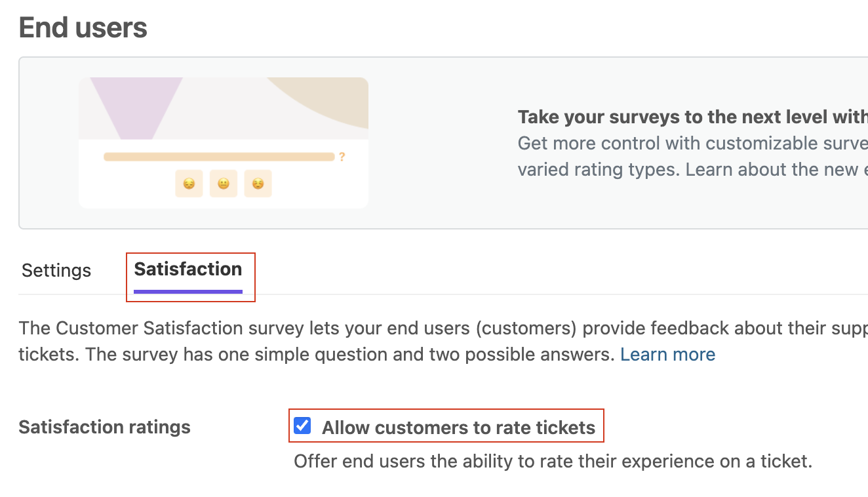Select the Satisfaction tab
This screenshot has width=868, height=497.
(188, 269)
